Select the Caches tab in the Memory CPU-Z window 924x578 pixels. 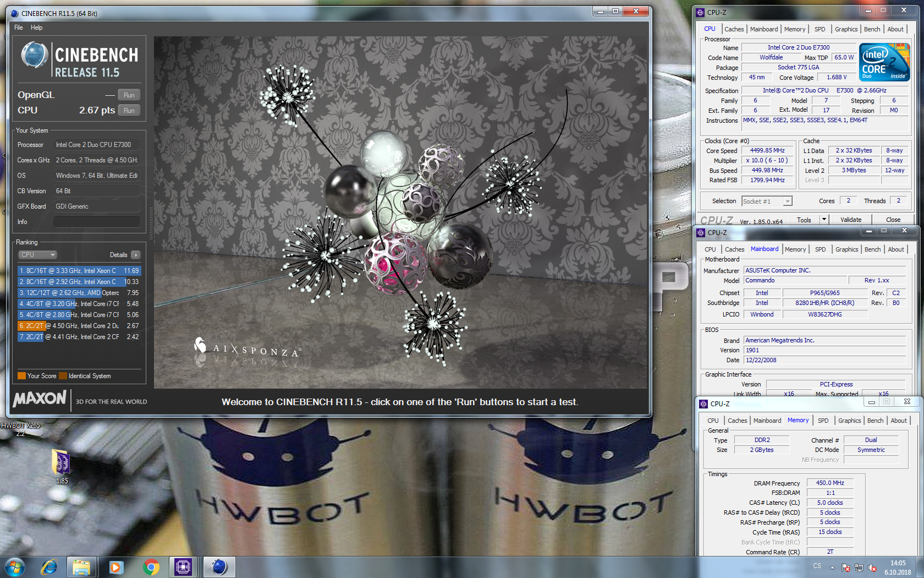(x=738, y=421)
